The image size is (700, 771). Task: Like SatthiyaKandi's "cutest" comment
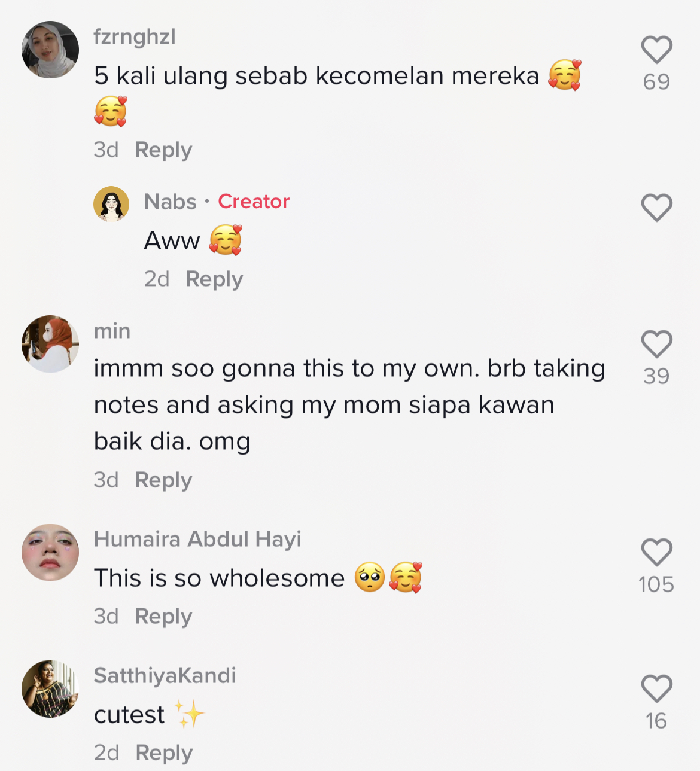656,688
